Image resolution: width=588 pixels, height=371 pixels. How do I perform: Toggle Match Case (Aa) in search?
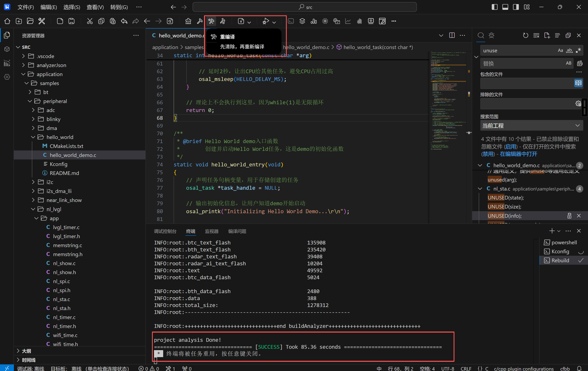(560, 50)
